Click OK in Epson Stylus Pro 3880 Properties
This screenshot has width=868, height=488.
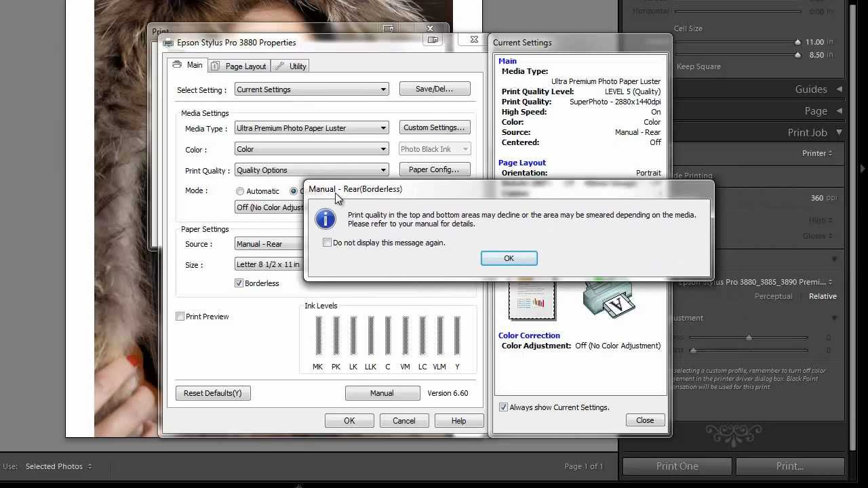click(349, 421)
